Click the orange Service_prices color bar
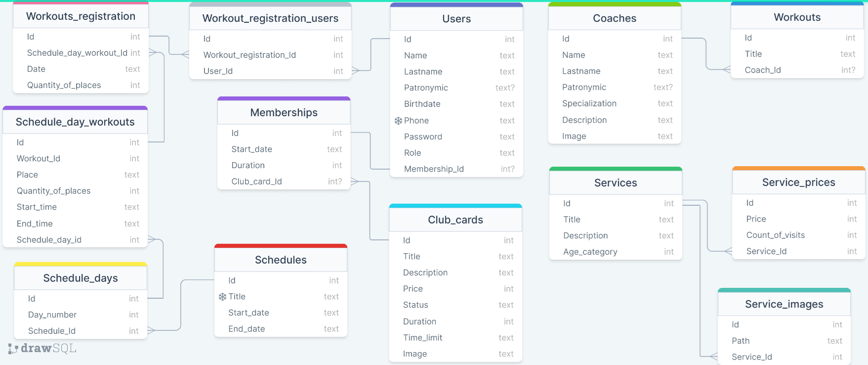This screenshot has height=365, width=868. point(798,169)
